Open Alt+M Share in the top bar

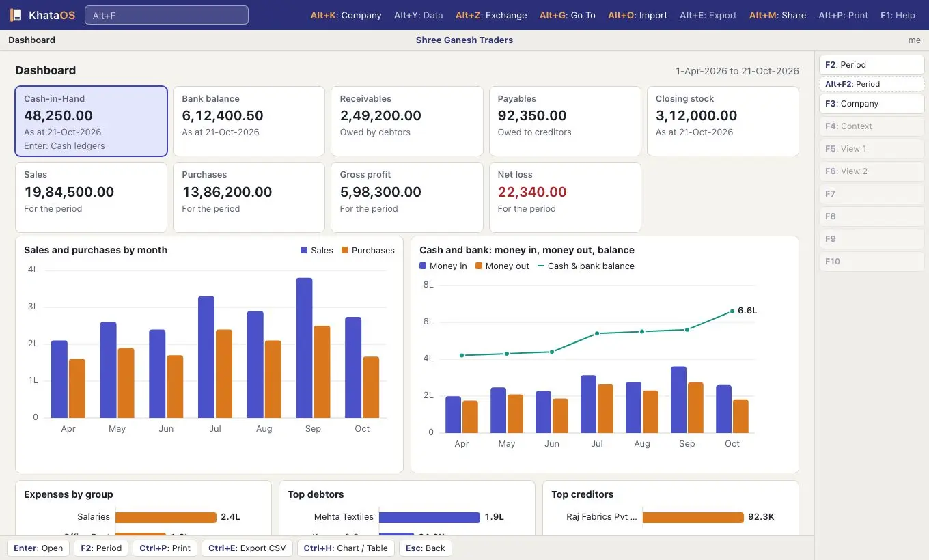[x=777, y=15]
